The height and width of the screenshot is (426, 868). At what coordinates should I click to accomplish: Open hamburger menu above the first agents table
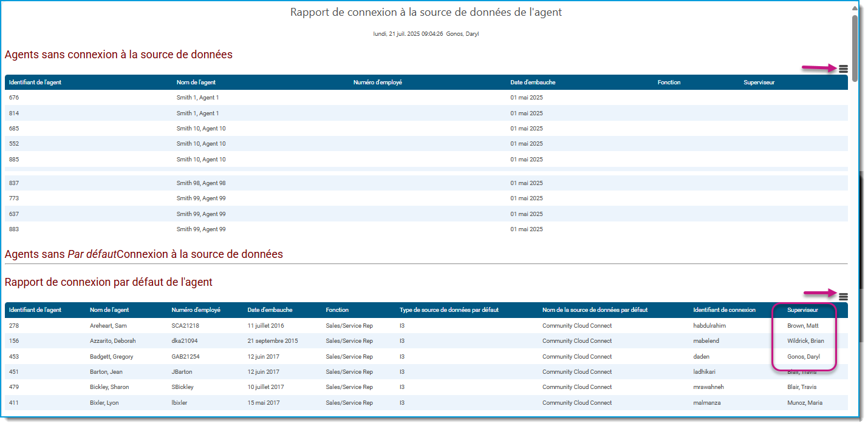pyautogui.click(x=843, y=69)
